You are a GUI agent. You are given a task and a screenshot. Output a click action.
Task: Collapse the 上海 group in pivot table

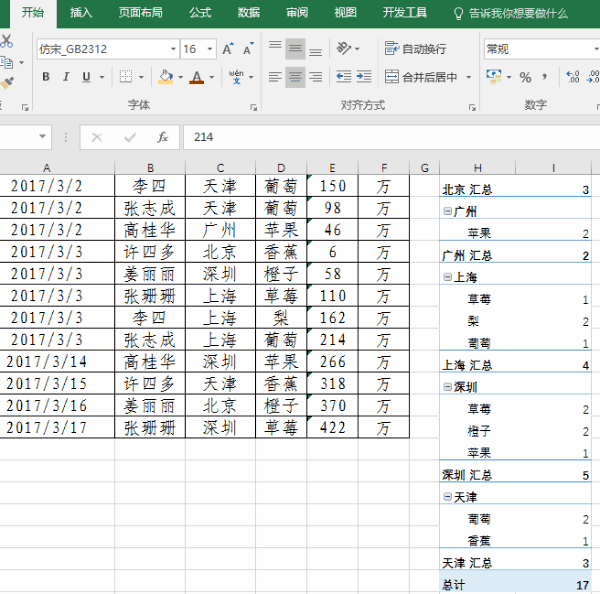point(448,277)
